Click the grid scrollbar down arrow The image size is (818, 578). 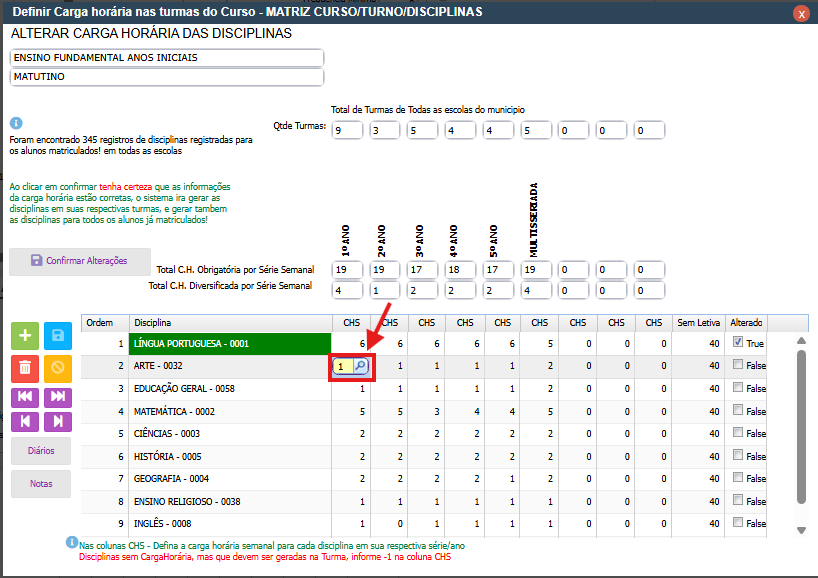coord(800,530)
